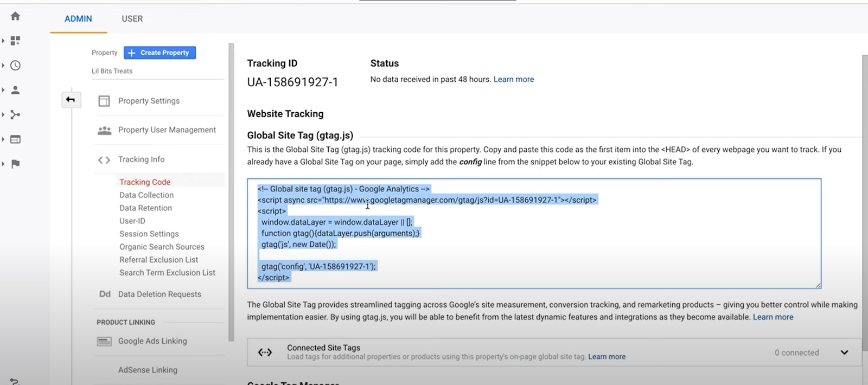Open Data Deletion Requests

pos(159,294)
